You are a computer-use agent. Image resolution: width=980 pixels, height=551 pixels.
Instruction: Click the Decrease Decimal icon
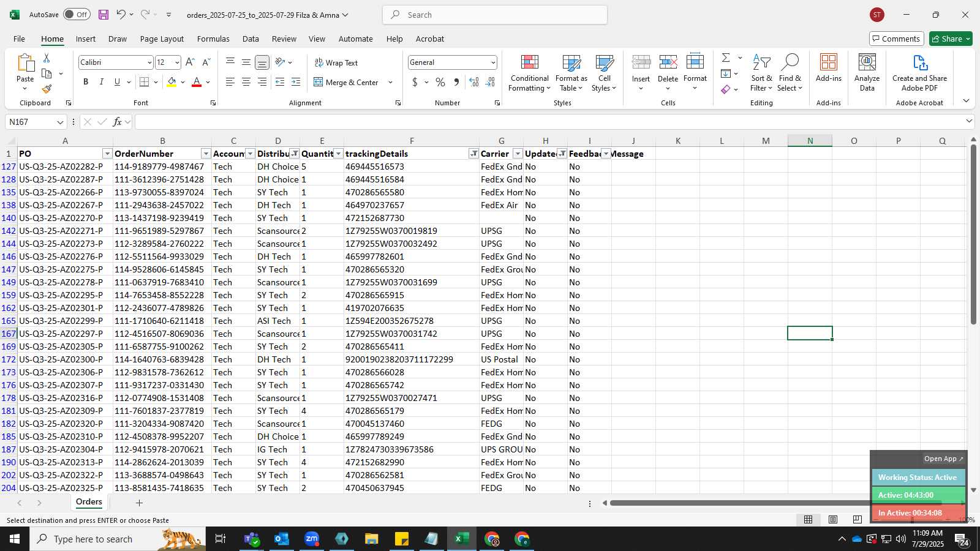(x=490, y=82)
